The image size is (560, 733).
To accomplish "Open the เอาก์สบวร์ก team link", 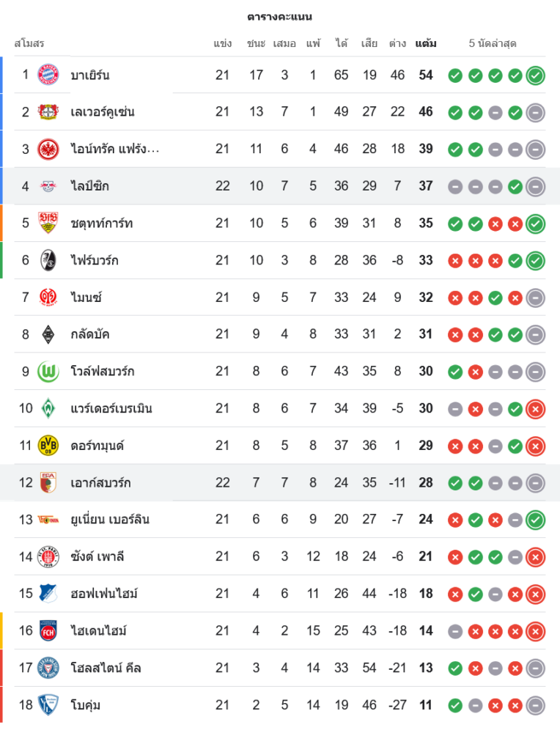I will [x=101, y=483].
